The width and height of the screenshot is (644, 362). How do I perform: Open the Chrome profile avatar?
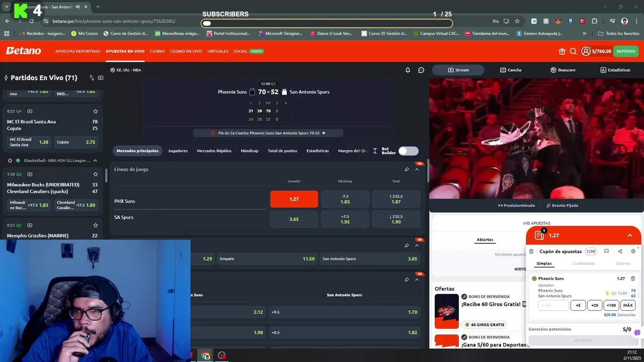click(x=624, y=21)
